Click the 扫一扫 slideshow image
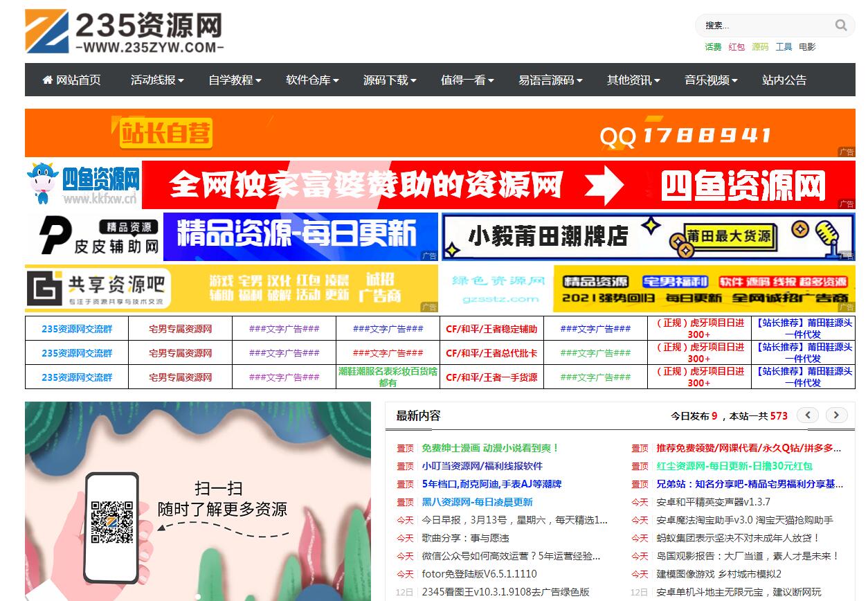 (x=198, y=501)
